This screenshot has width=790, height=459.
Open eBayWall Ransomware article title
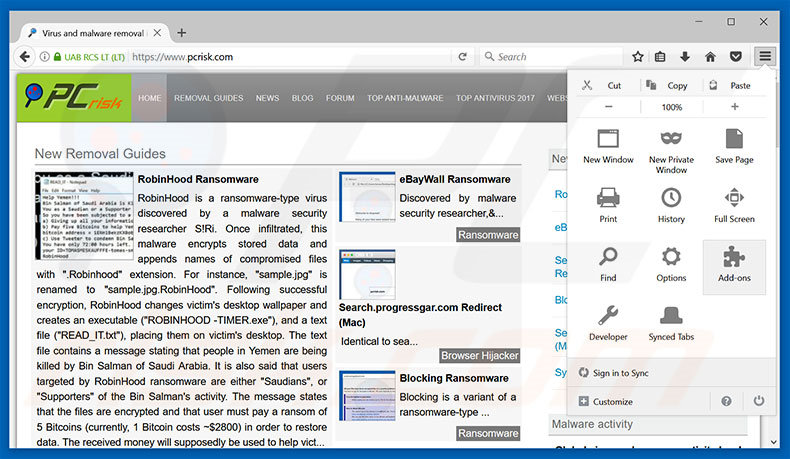pos(454,179)
